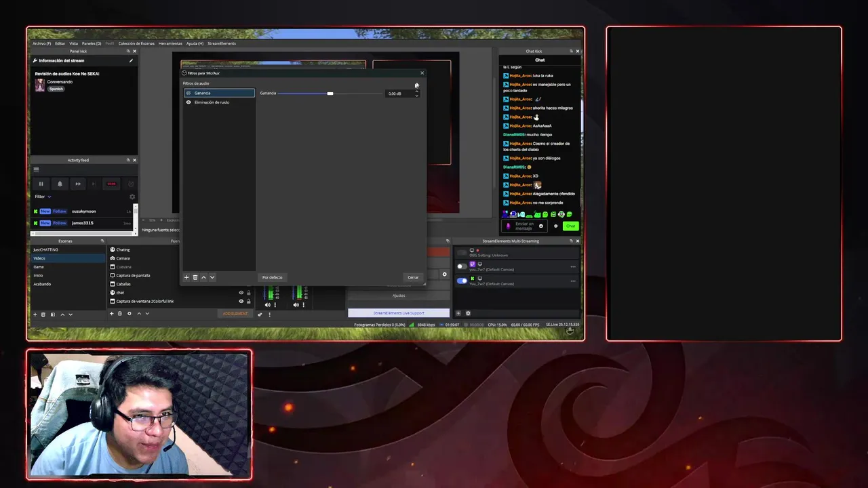The width and height of the screenshot is (868, 488).
Task: Hide the Captura de ventana source
Action: pos(241,301)
